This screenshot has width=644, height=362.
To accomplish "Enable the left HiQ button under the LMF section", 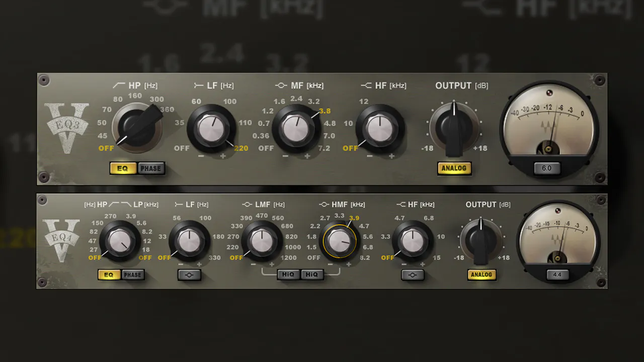I will (288, 275).
